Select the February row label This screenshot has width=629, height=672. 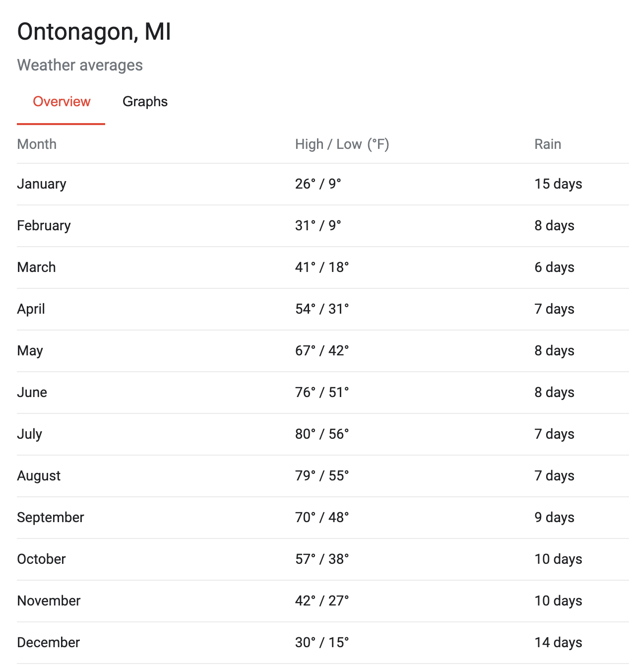[44, 226]
